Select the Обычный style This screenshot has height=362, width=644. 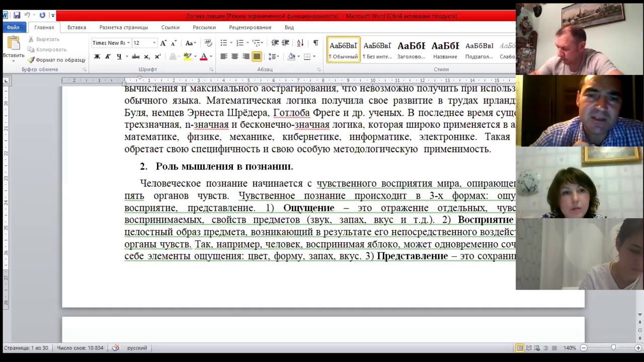tap(343, 49)
